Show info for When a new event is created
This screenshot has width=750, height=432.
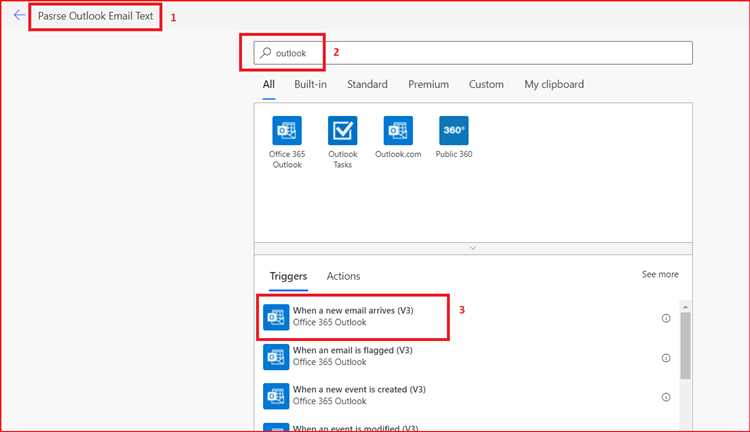[666, 397]
